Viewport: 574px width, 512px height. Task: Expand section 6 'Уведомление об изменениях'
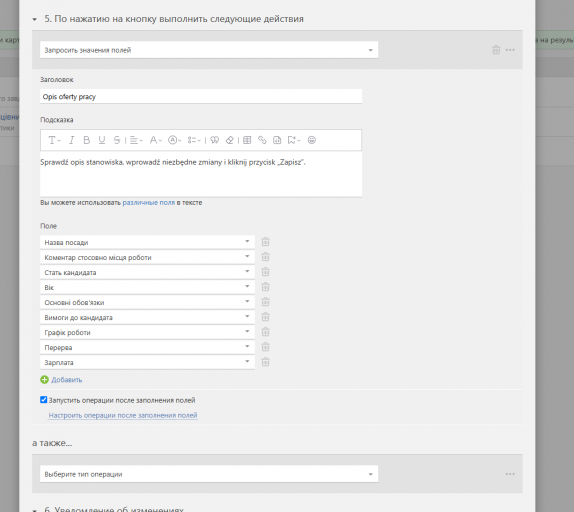coord(35,510)
